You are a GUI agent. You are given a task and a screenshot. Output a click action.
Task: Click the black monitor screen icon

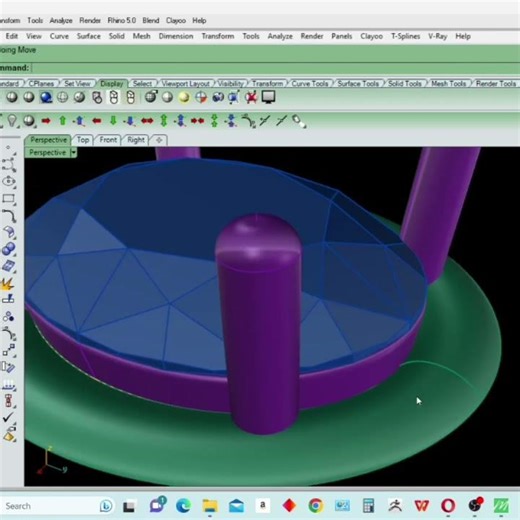pyautogui.click(x=268, y=97)
